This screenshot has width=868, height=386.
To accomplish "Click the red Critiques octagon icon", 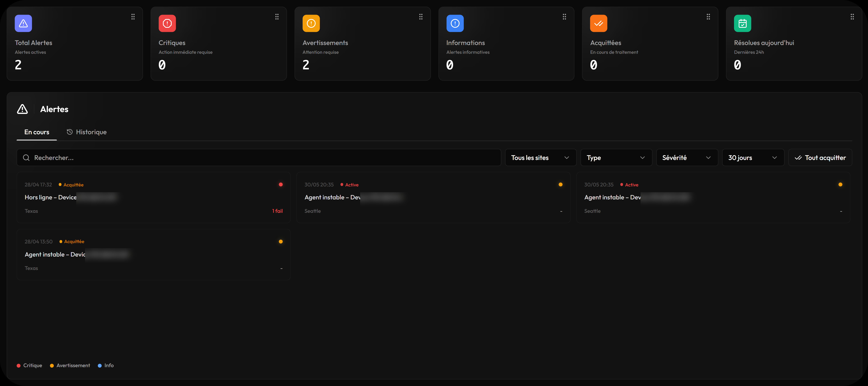I will click(x=167, y=23).
